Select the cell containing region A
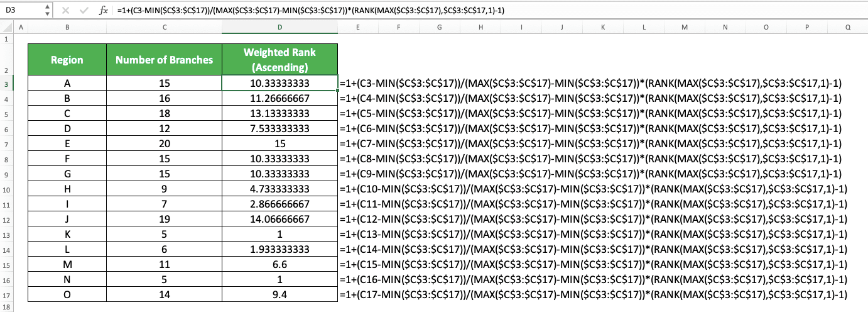Image resolution: width=868 pixels, height=312 pixels. click(67, 84)
